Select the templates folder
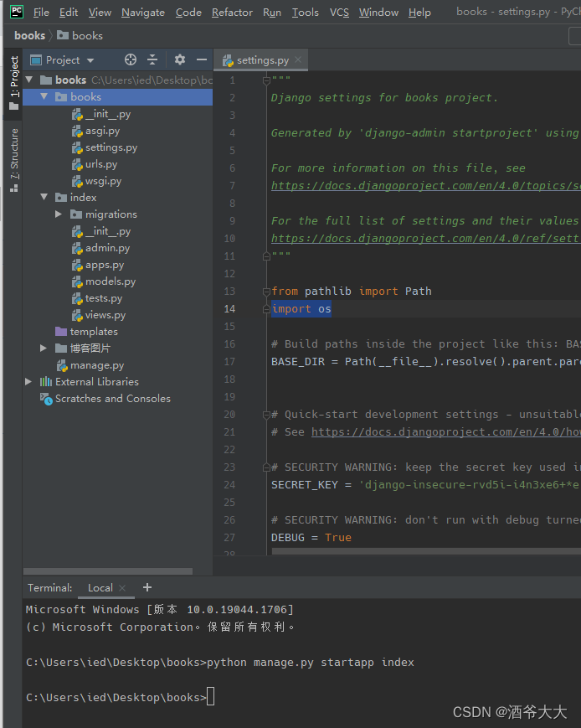 click(86, 332)
